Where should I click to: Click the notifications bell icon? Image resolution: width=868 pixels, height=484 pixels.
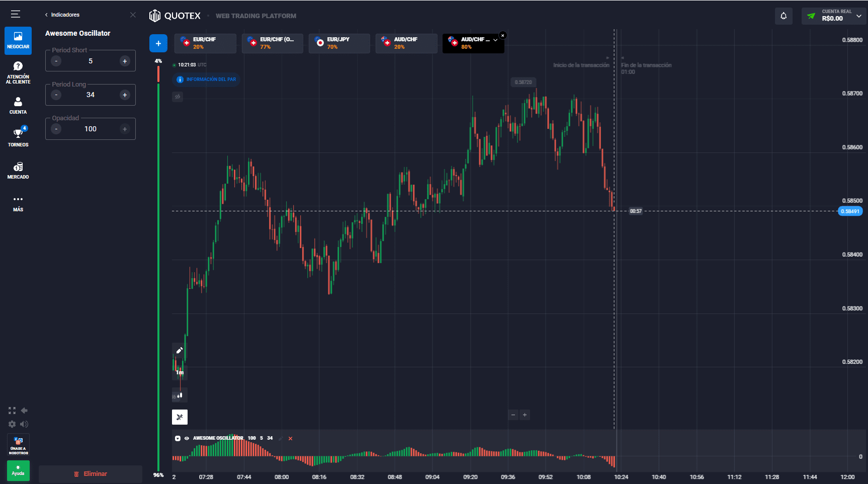tap(784, 16)
